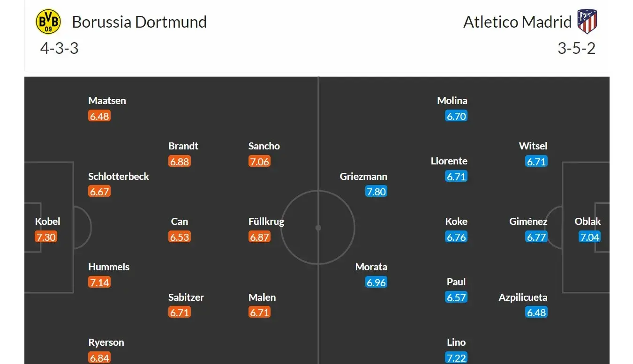The image size is (633, 364).
Task: Click Giménez's 6.77 rating badge
Action: click(536, 237)
